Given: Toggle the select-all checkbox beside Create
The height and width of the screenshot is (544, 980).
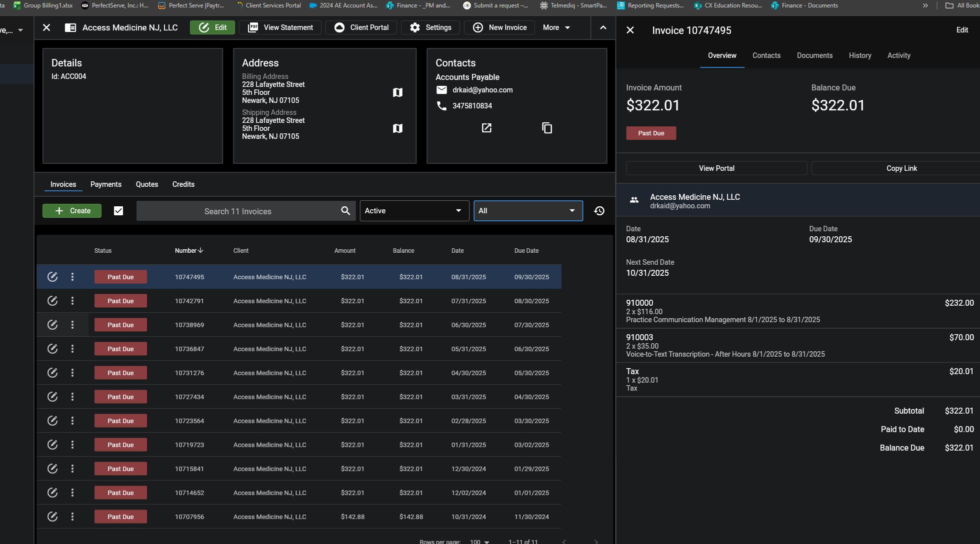Looking at the screenshot, I should coord(118,211).
